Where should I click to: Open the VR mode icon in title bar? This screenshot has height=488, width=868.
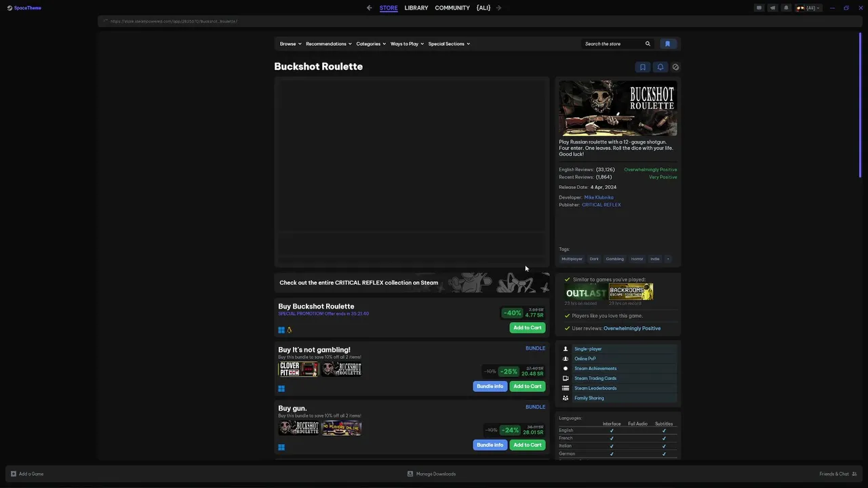point(759,8)
